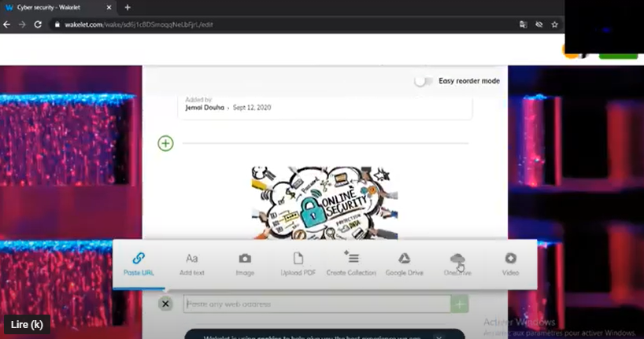Open the Image upload option
This screenshot has height=339, width=644.
(245, 264)
